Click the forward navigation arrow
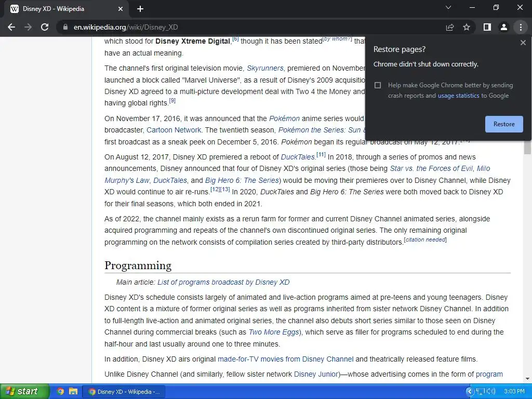Image resolution: width=532 pixels, height=399 pixels. 28,27
